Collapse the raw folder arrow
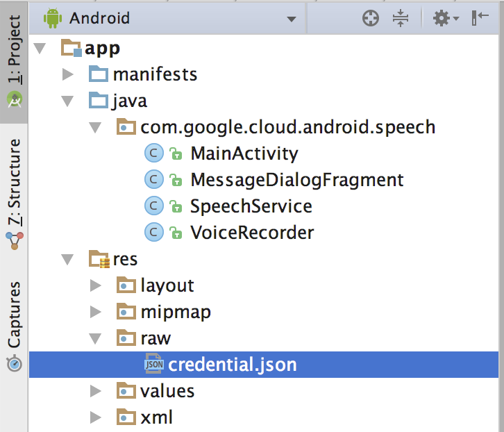 click(95, 338)
